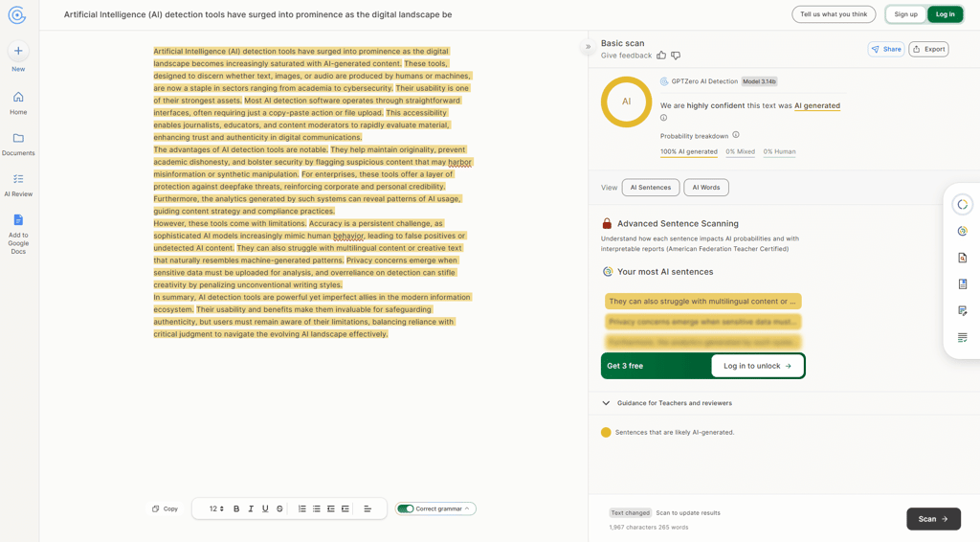Click the document page icon in the right rail
Viewport: 980px width, 542px height.
[963, 284]
